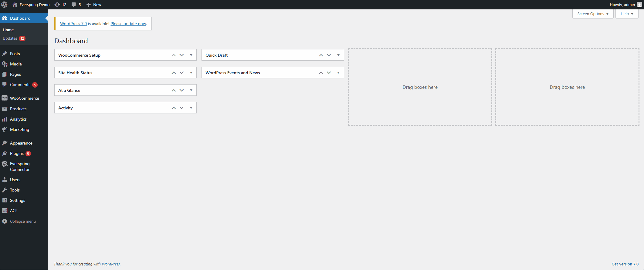Viewport: 644px width, 270px height.
Task: Expand the Screen Options dropdown
Action: (593, 14)
